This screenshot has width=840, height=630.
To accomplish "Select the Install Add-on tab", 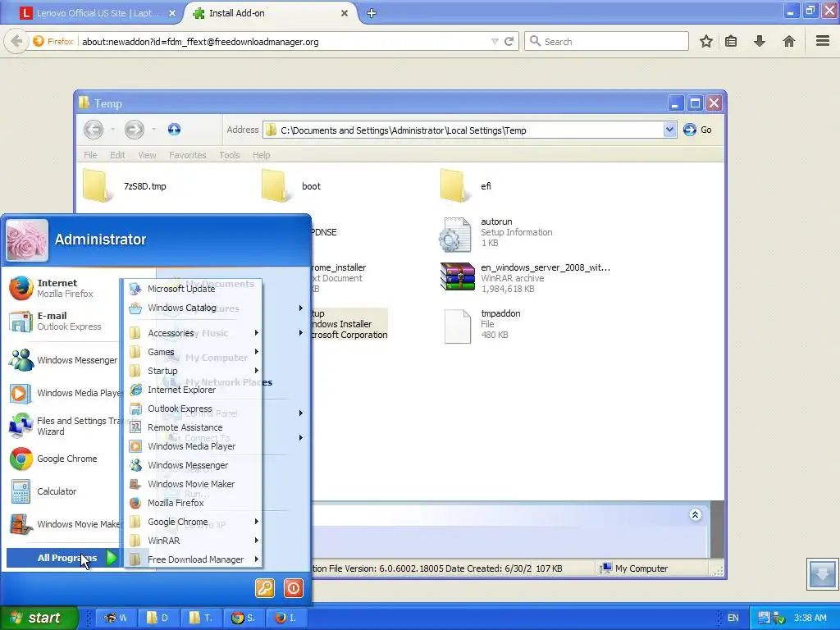I will pos(271,13).
